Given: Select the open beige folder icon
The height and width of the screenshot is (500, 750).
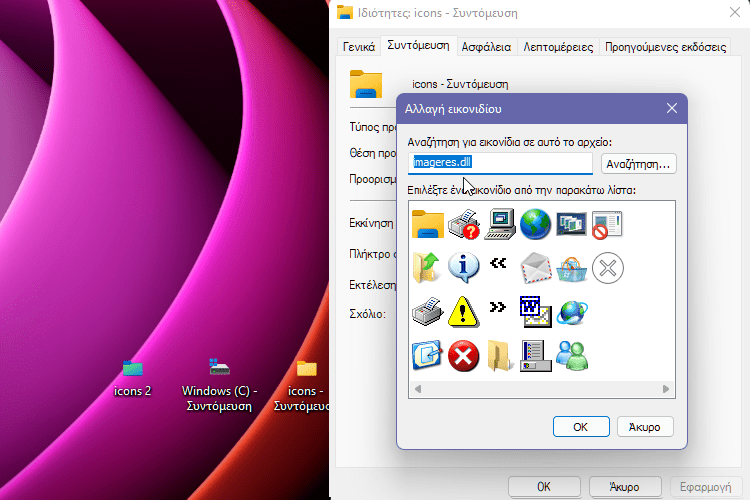Looking at the screenshot, I should pyautogui.click(x=499, y=356).
